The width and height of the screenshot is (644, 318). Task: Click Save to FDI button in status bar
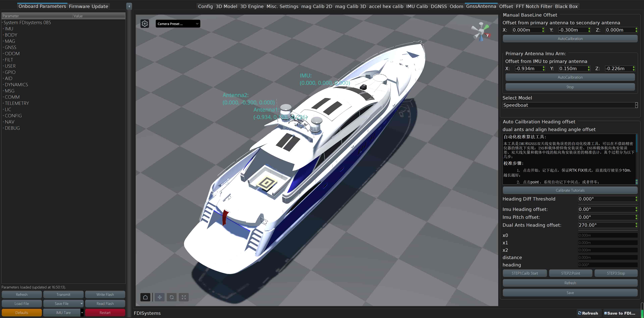pos(620,313)
